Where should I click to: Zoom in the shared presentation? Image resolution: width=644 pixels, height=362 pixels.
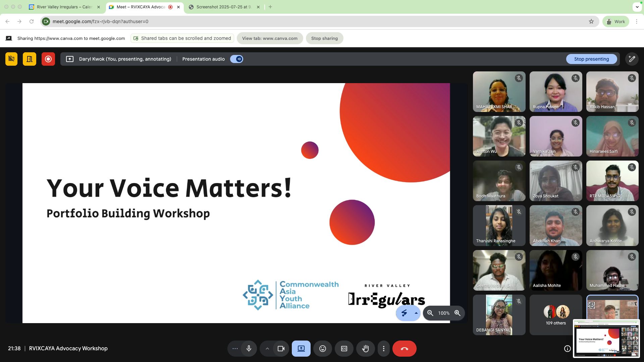pyautogui.click(x=458, y=313)
